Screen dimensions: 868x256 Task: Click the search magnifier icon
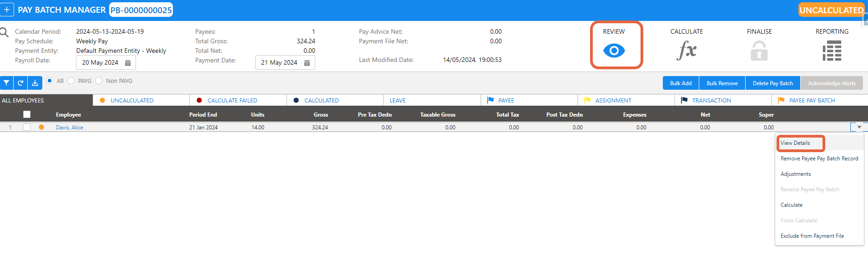5,32
